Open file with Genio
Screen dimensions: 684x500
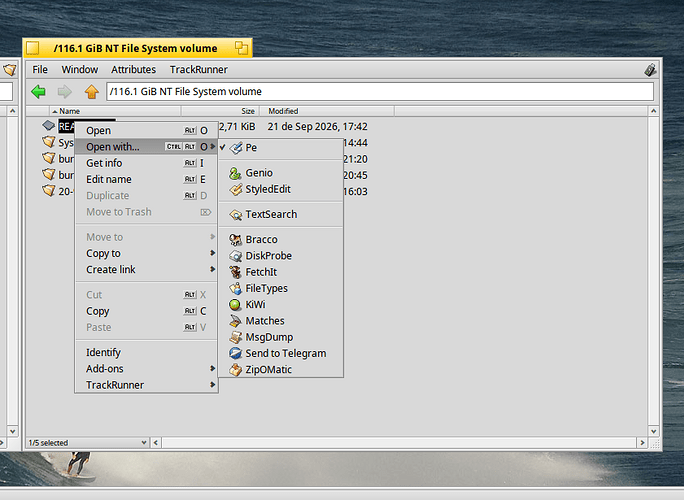tap(281, 173)
